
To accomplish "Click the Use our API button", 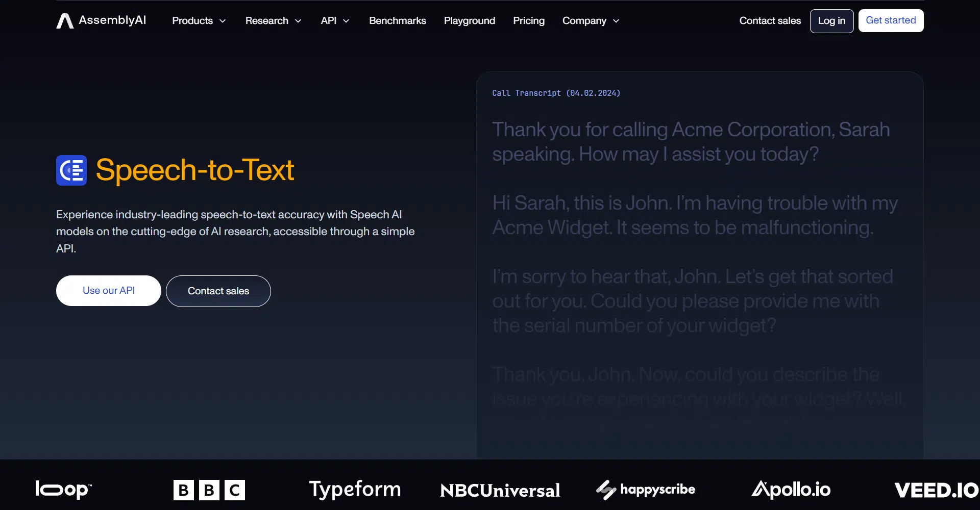I will (109, 291).
